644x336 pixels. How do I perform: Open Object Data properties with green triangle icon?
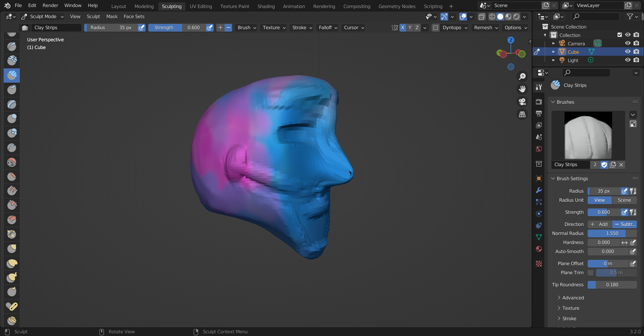tap(539, 237)
